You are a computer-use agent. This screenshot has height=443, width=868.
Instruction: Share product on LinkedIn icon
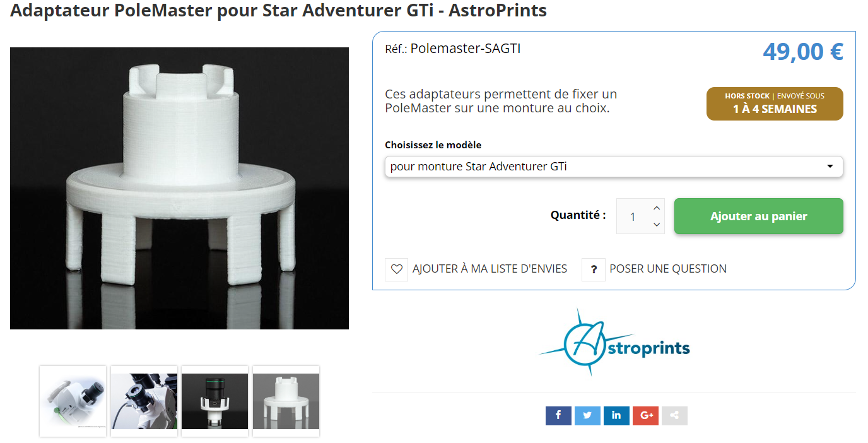coord(616,415)
